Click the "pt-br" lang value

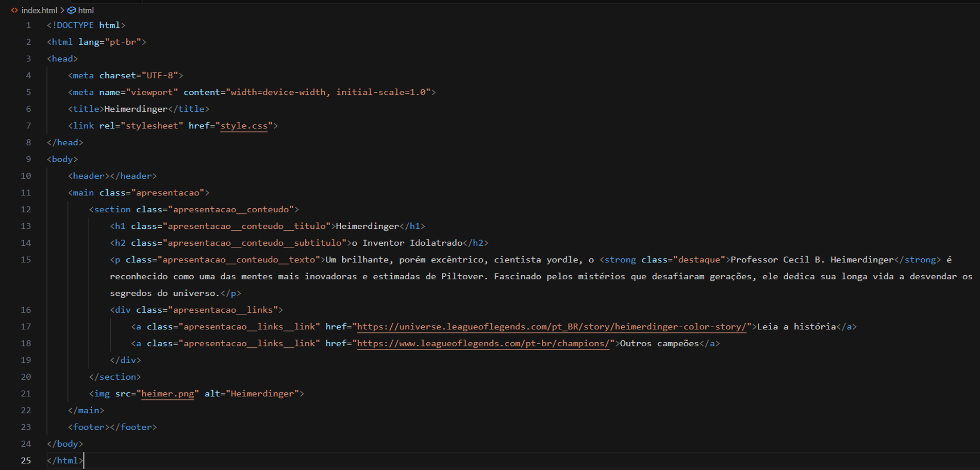(x=123, y=42)
